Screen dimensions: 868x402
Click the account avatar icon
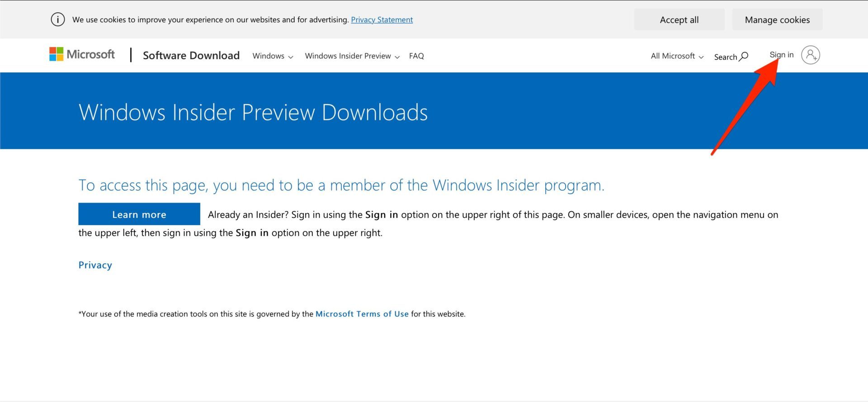tap(810, 55)
